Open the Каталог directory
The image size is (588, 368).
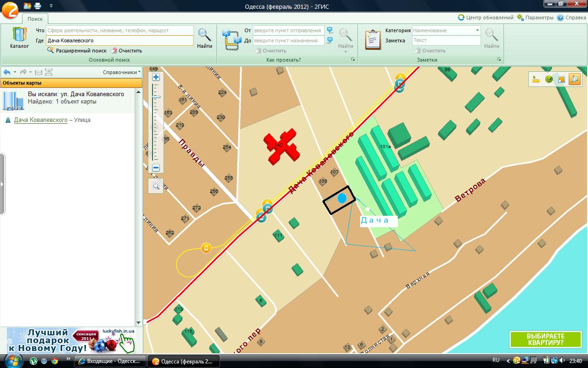[x=19, y=38]
